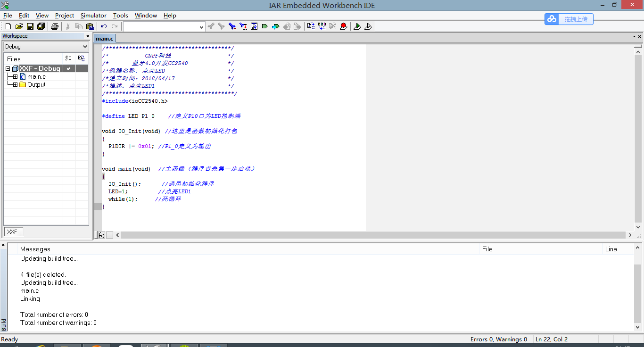Open the File menu
The height and width of the screenshot is (347, 644).
point(8,16)
